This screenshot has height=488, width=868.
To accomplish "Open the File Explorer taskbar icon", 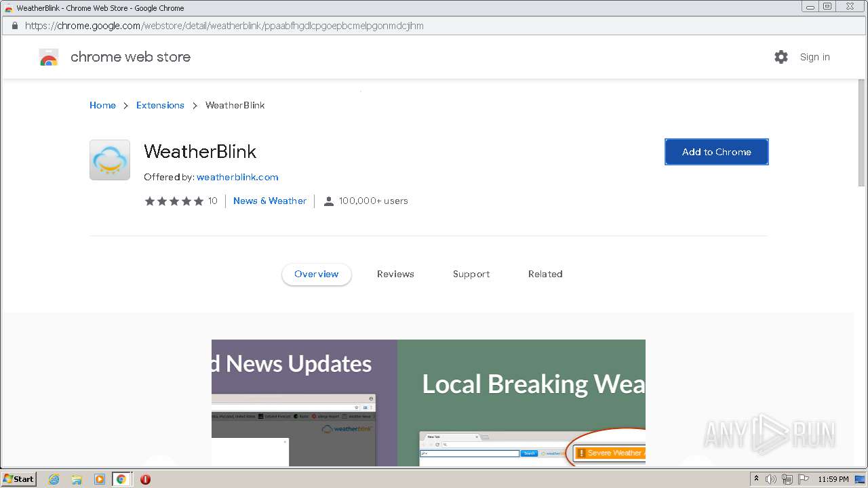I will click(x=77, y=479).
